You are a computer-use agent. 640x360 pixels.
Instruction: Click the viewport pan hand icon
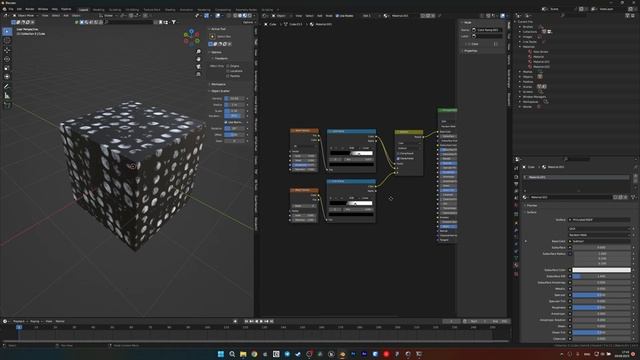pyautogui.click(x=198, y=59)
